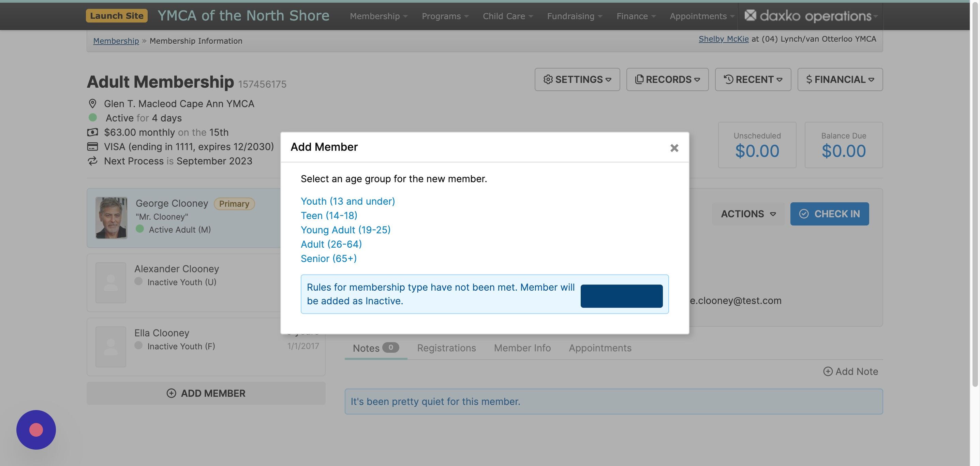Screen dimensions: 980x466
Task: Select Youth (13 and under) age group
Action: [x=348, y=201]
